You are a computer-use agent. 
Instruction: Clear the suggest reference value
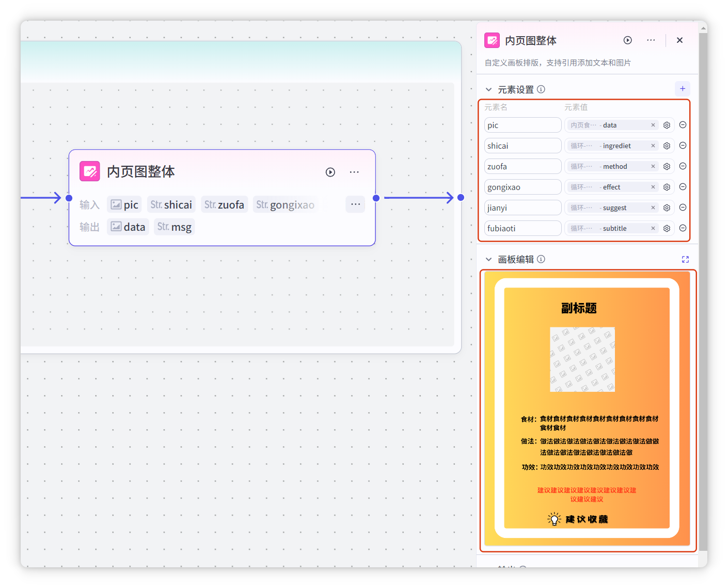click(653, 208)
